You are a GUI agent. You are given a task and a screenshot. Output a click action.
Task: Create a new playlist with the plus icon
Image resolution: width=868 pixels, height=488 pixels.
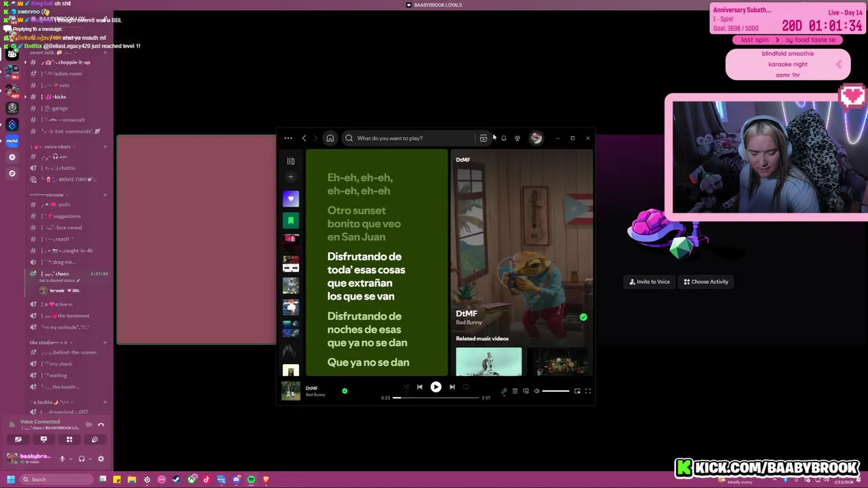[x=291, y=177]
